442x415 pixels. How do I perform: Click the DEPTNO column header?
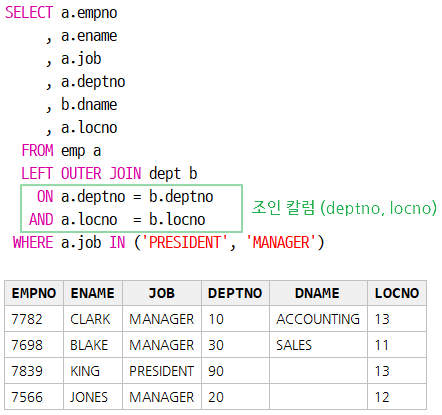click(235, 293)
